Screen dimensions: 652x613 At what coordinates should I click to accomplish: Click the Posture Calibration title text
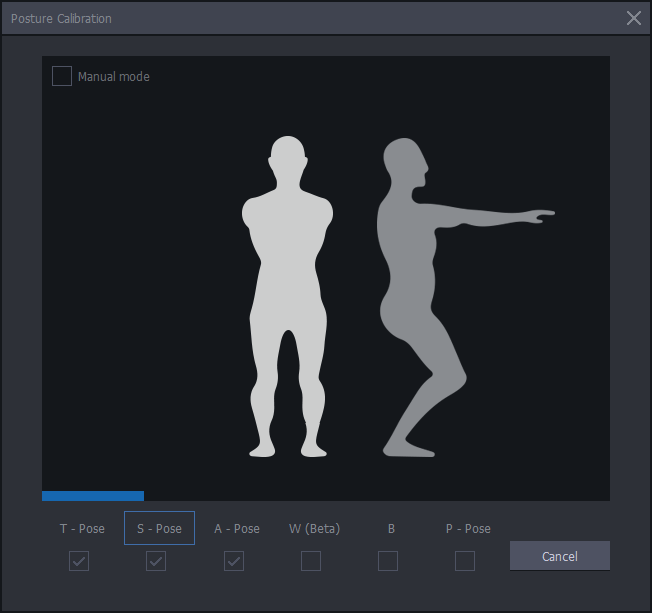click(61, 19)
